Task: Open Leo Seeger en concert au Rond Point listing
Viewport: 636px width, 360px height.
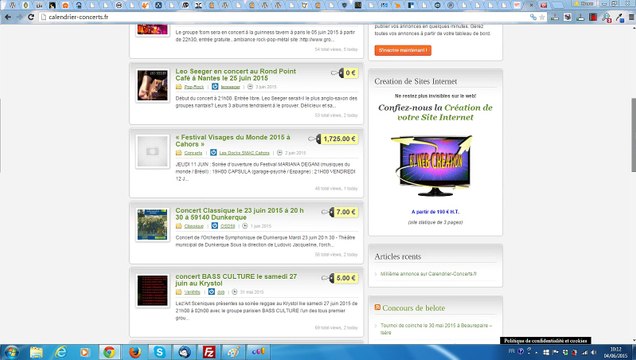Action: [236, 75]
